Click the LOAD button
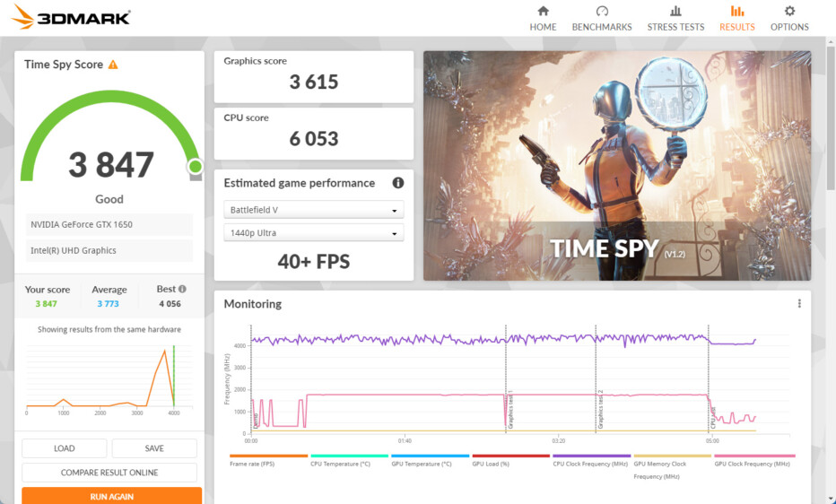This screenshot has height=504, width=836. coord(64,448)
